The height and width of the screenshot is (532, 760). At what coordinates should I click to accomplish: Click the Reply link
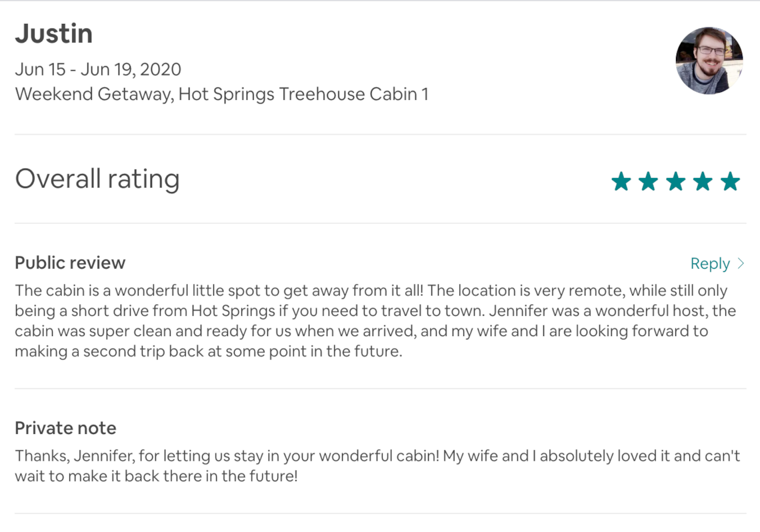point(710,263)
